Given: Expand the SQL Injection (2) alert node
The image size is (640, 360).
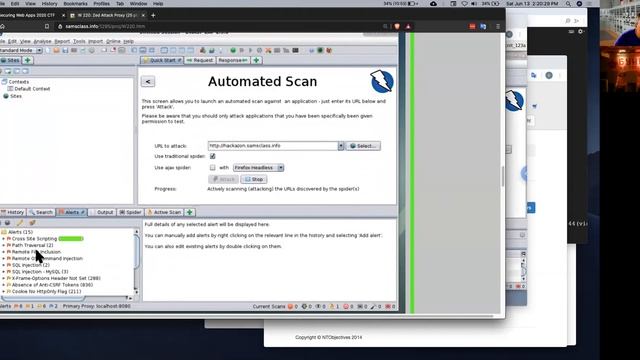Looking at the screenshot, I should tap(4, 265).
